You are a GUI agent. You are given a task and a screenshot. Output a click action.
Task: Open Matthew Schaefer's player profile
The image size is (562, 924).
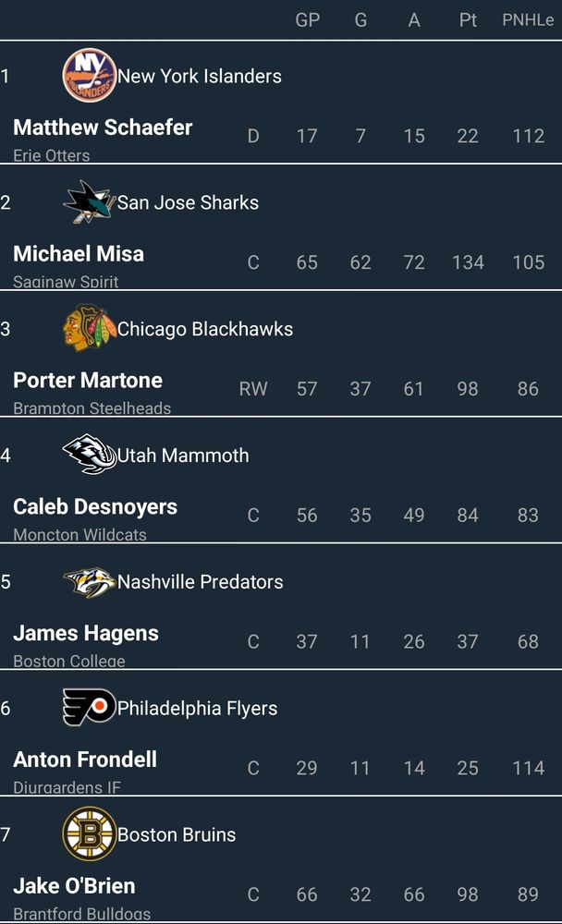pyautogui.click(x=103, y=128)
